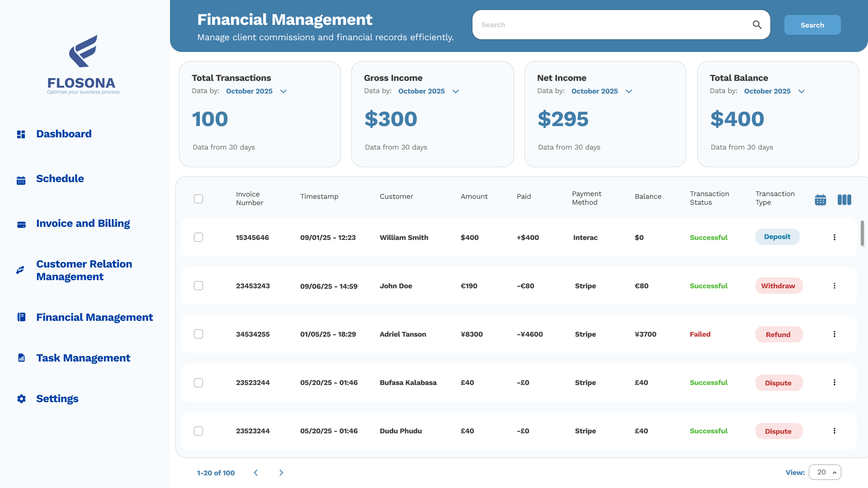Navigate to Dashboard in the sidebar
This screenshot has height=488, width=868.
click(21, 134)
